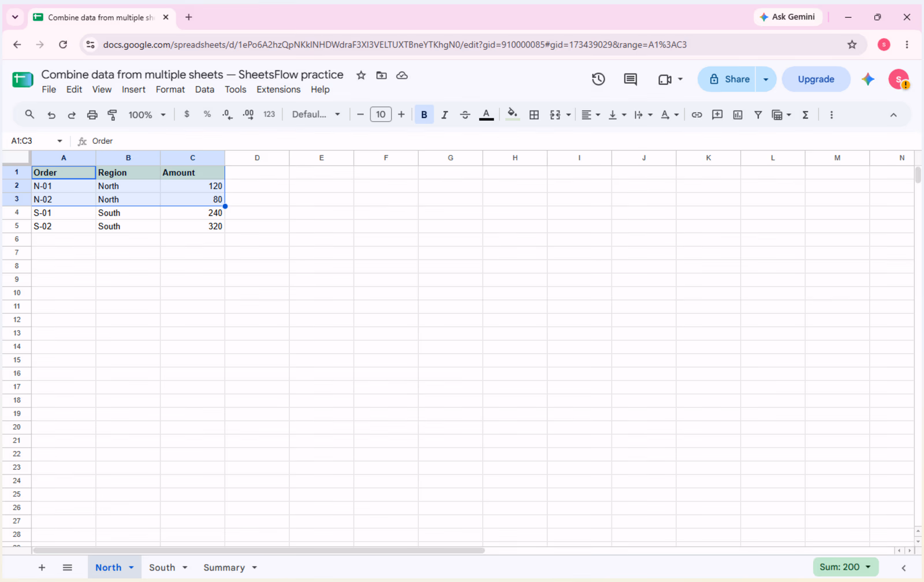Open the text color picker
The image size is (924, 582).
(x=486, y=114)
